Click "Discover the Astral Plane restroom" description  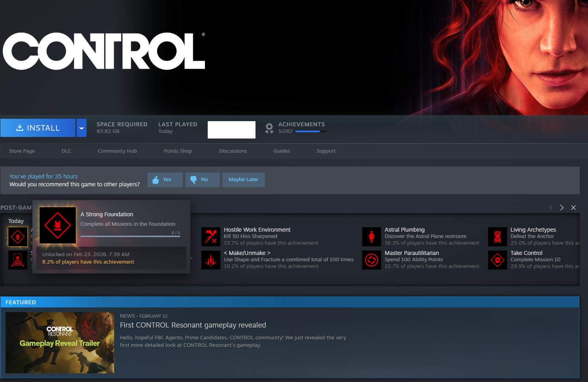(x=426, y=236)
